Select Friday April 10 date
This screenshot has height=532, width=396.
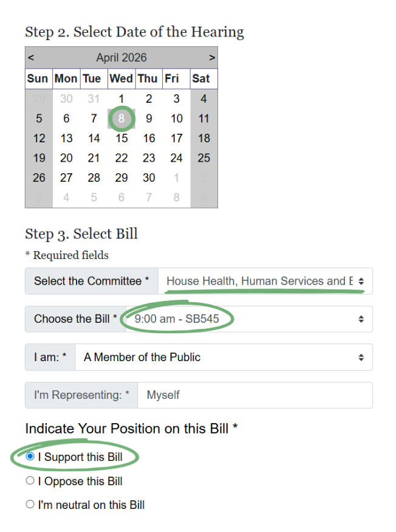pyautogui.click(x=176, y=119)
